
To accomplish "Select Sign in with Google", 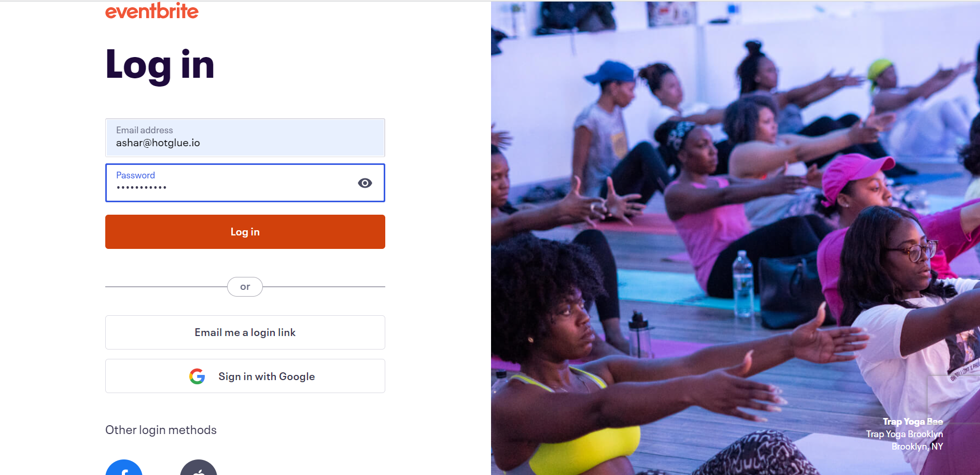I will click(245, 376).
